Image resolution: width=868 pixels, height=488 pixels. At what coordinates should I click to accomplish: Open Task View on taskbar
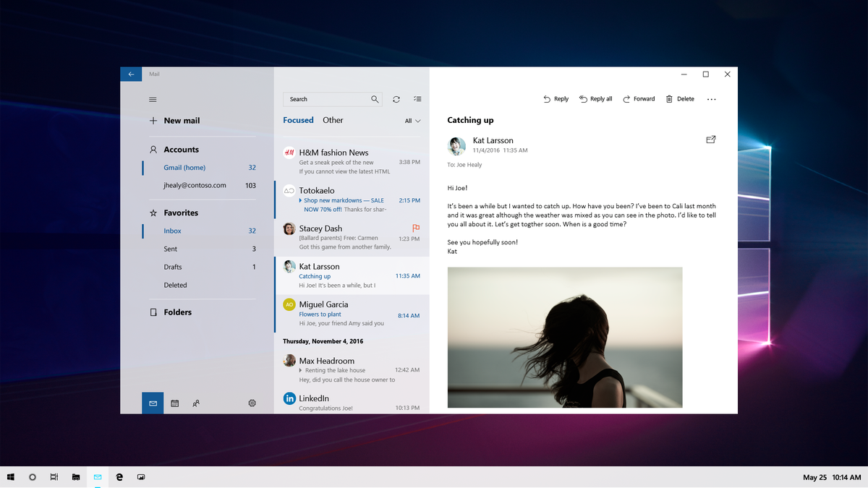tap(54, 477)
